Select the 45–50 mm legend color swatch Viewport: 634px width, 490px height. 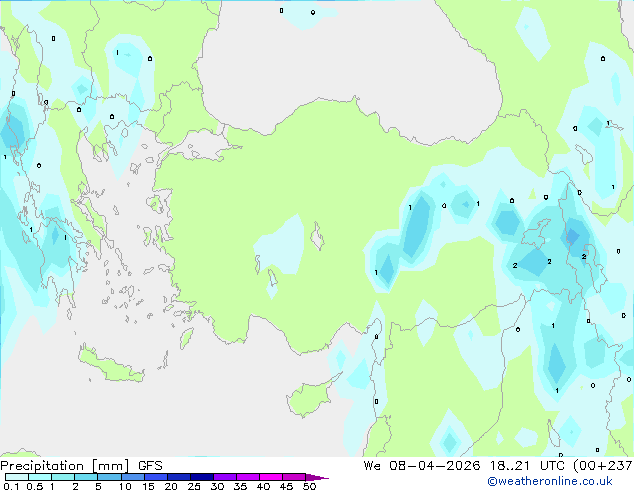(294, 477)
